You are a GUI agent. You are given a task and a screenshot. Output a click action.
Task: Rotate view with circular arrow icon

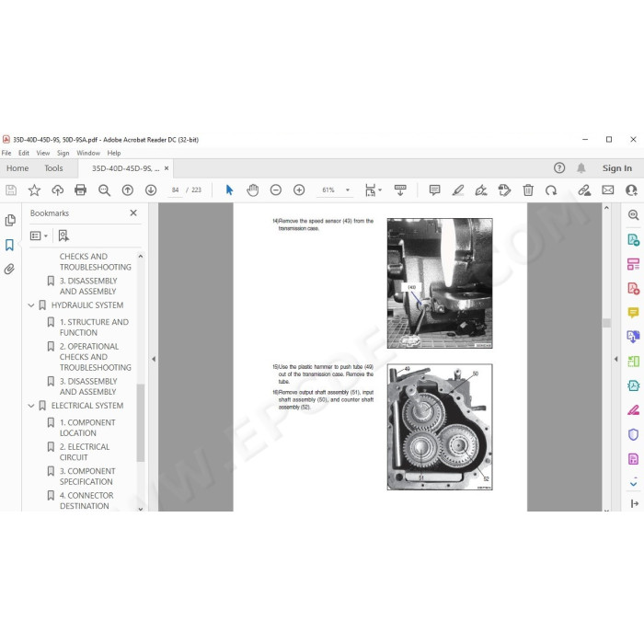click(x=551, y=190)
